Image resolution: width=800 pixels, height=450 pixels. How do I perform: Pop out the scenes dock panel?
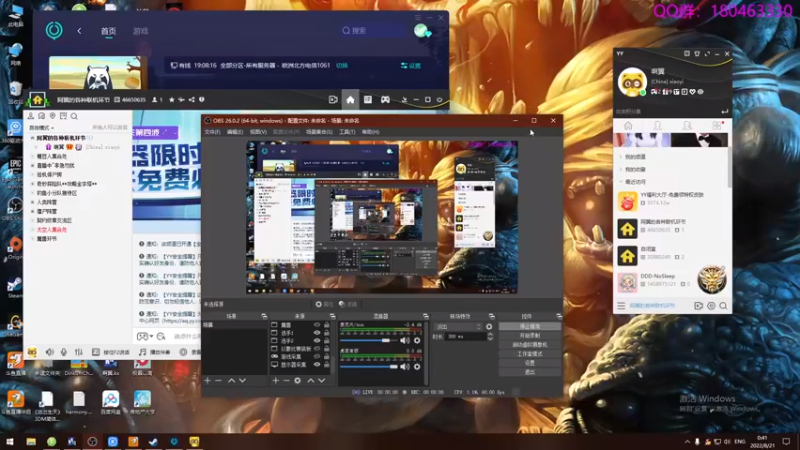[264, 316]
